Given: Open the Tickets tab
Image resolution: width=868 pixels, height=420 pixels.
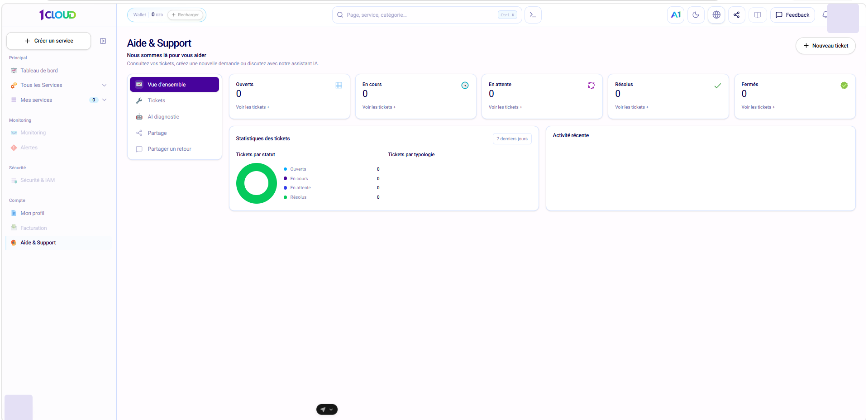Looking at the screenshot, I should click(x=174, y=100).
